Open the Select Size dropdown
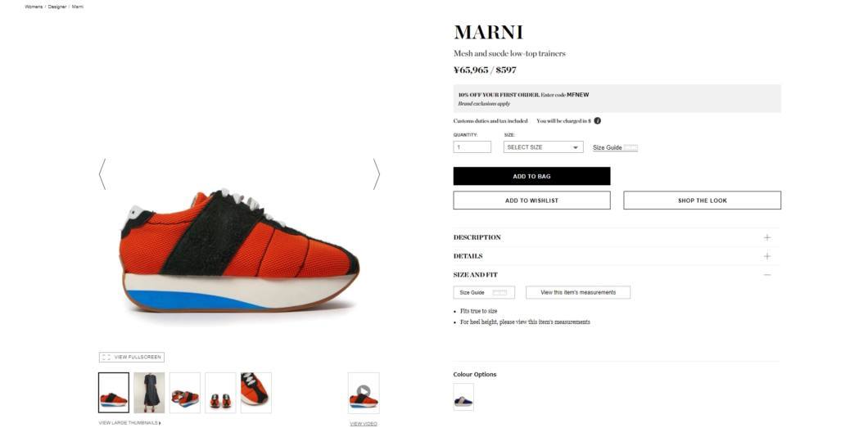The width and height of the screenshot is (868, 428). point(543,147)
